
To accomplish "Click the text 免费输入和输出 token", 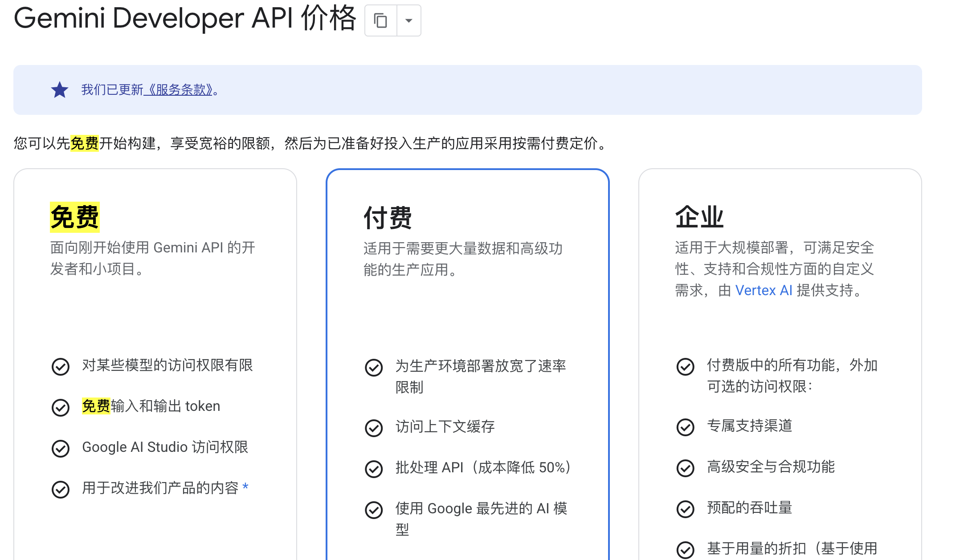I will [151, 406].
